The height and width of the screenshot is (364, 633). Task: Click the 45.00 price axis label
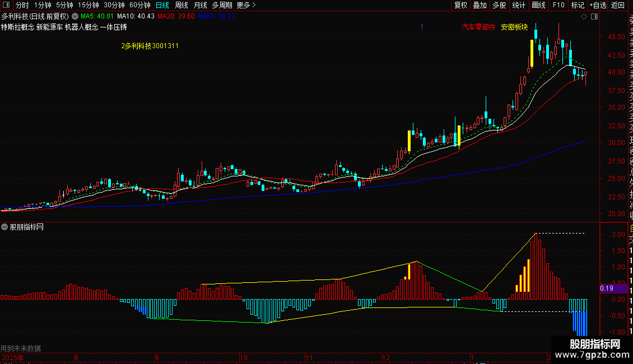coord(616,37)
